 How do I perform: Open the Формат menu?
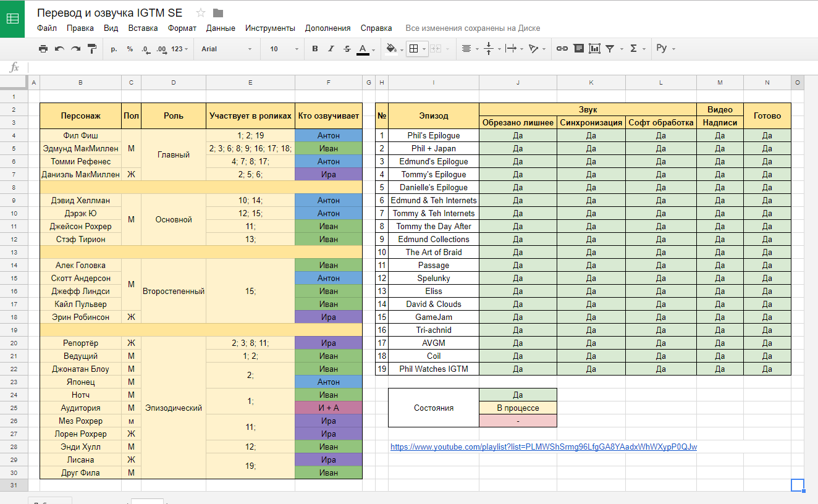[x=182, y=28]
